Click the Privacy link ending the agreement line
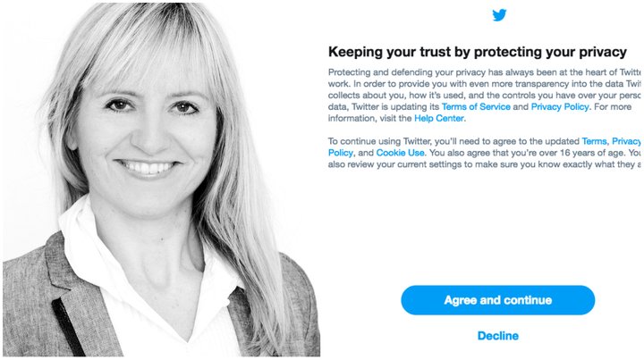 coord(626,141)
